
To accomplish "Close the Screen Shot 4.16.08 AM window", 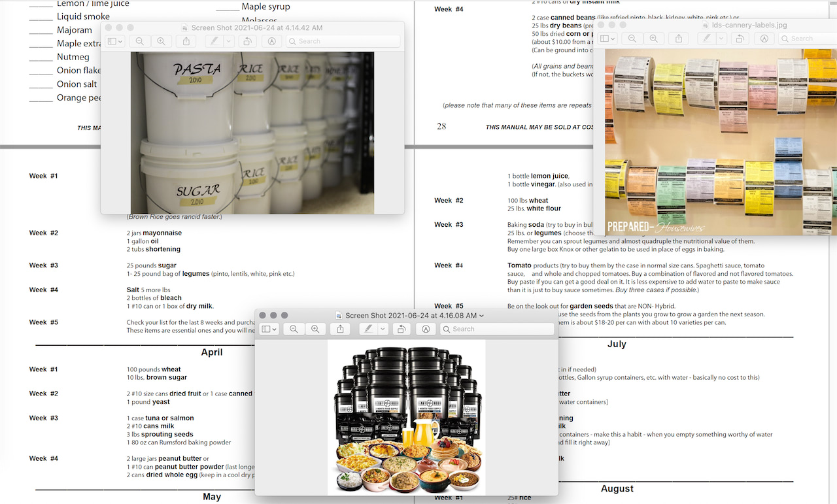I will point(263,315).
